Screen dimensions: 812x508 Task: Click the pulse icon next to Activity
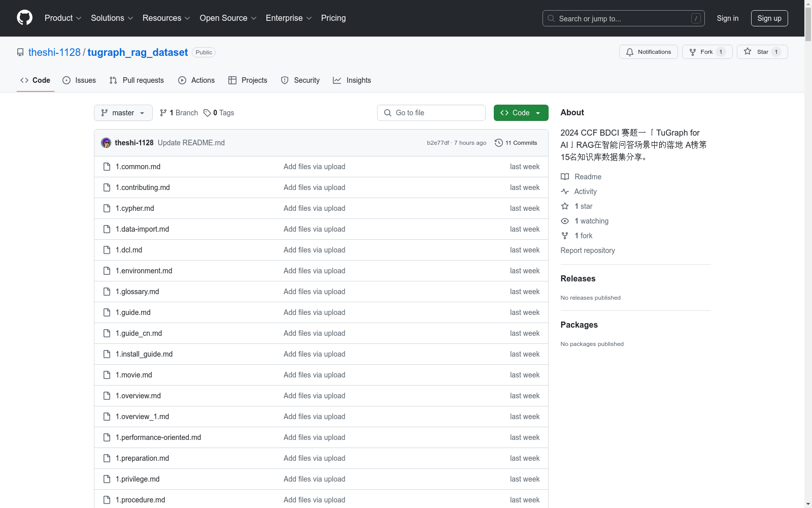pos(565,192)
